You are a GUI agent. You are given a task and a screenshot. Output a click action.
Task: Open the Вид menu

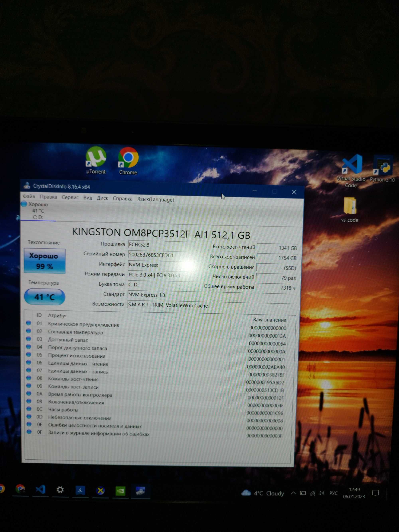(88, 198)
